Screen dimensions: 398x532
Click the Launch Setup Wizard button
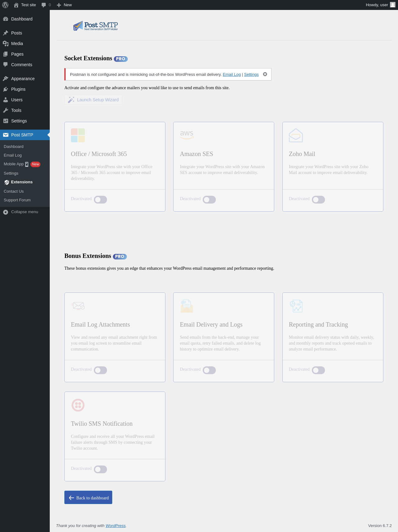(x=93, y=100)
